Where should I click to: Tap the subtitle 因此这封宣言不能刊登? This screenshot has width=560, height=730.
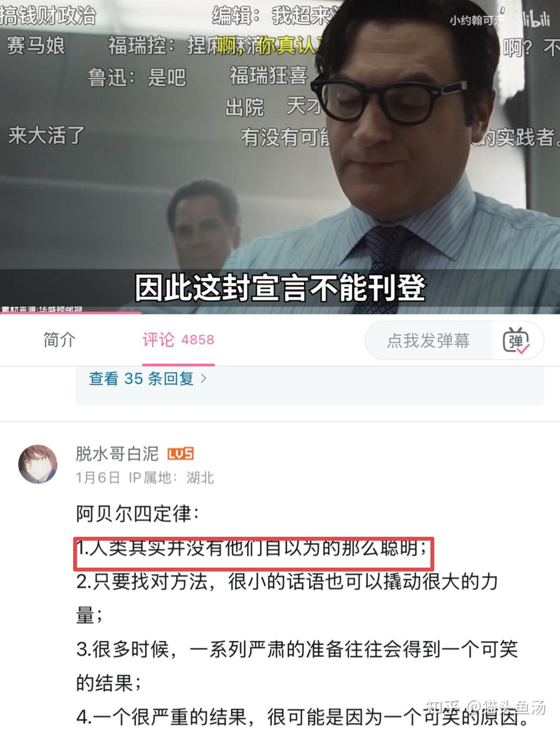pos(280,287)
